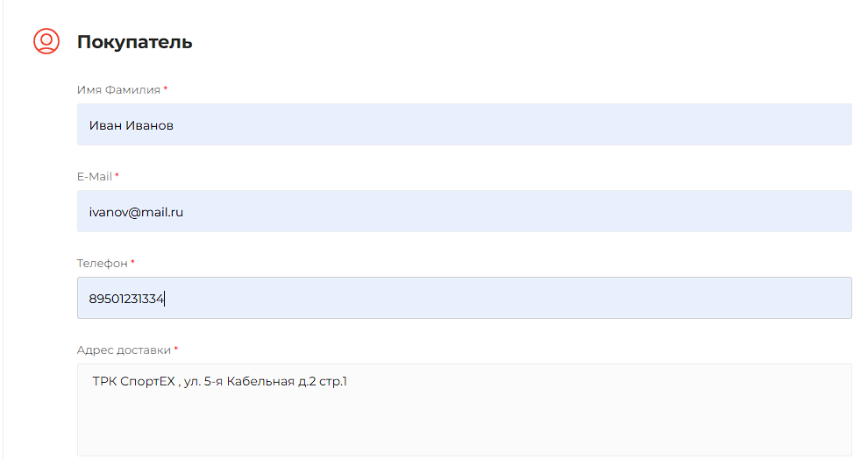868x459 pixels.
Task: Click the red asterisk beside Телефон
Action: pos(132,263)
